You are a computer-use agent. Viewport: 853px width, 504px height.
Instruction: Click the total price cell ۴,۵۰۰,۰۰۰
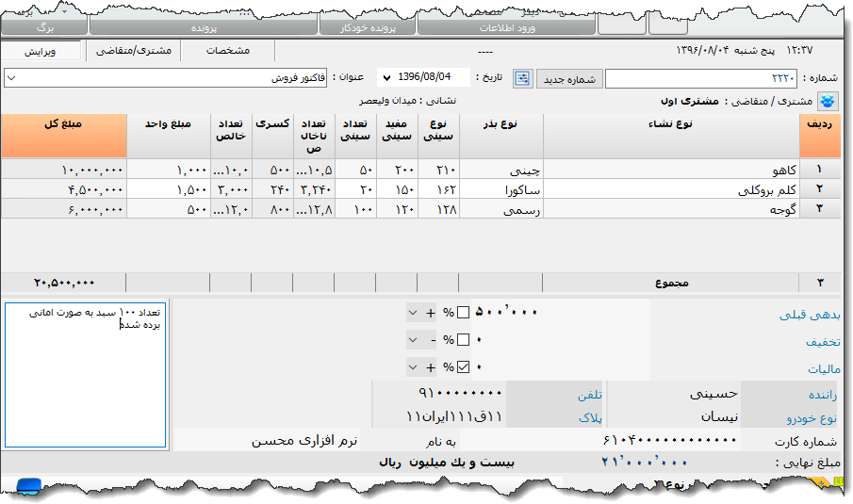click(64, 189)
